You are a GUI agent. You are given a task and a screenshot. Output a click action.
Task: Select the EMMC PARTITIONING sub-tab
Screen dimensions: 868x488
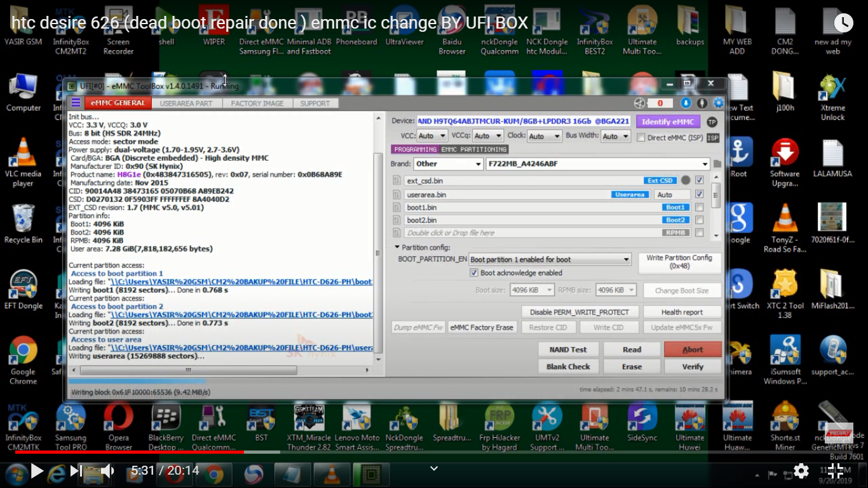(x=474, y=149)
